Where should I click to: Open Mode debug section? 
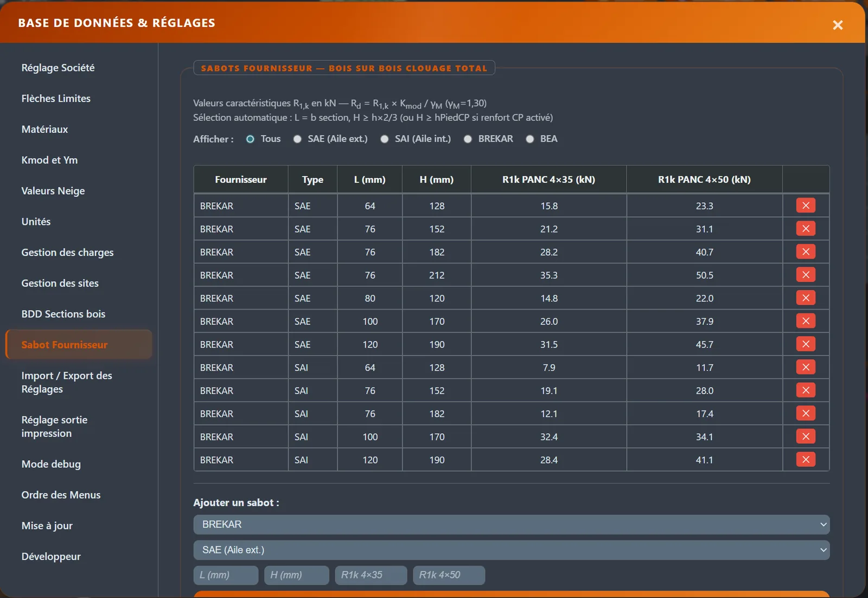79,464
